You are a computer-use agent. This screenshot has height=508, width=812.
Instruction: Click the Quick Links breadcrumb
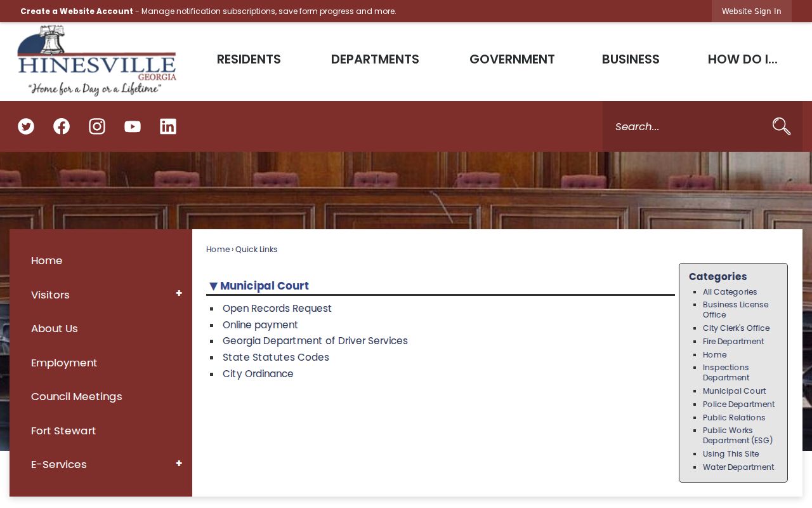tap(256, 250)
